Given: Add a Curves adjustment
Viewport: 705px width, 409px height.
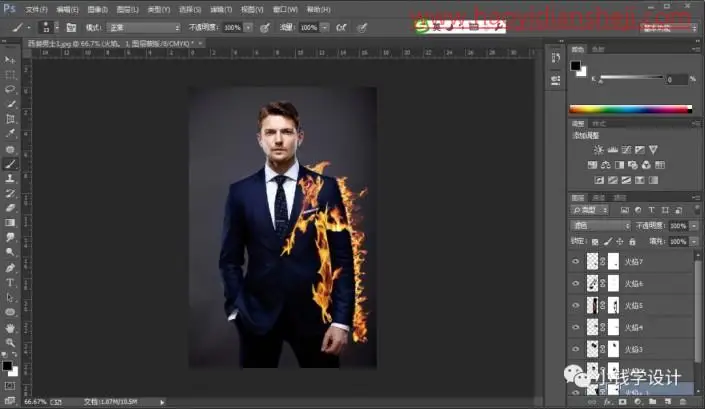Looking at the screenshot, I should point(626,150).
